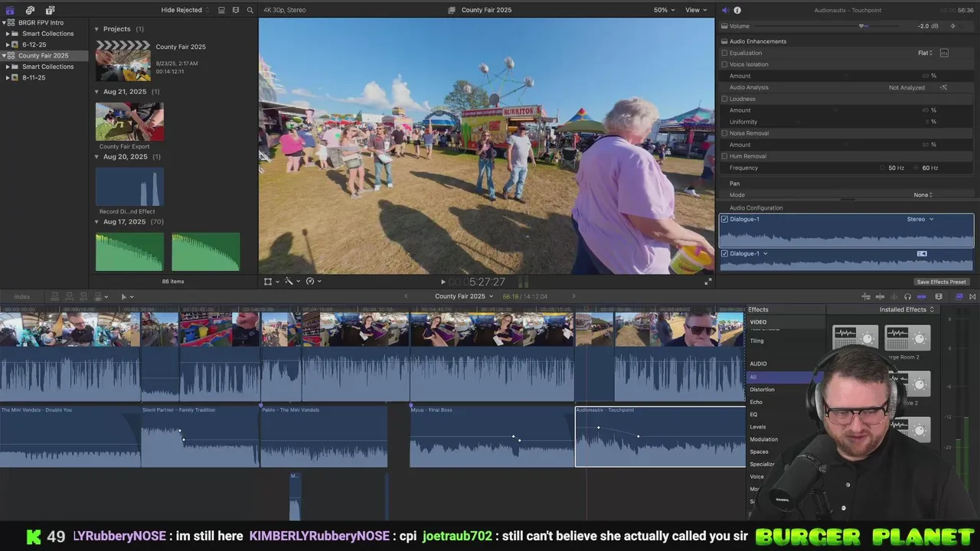Select the Levels audio effects category

point(757,427)
